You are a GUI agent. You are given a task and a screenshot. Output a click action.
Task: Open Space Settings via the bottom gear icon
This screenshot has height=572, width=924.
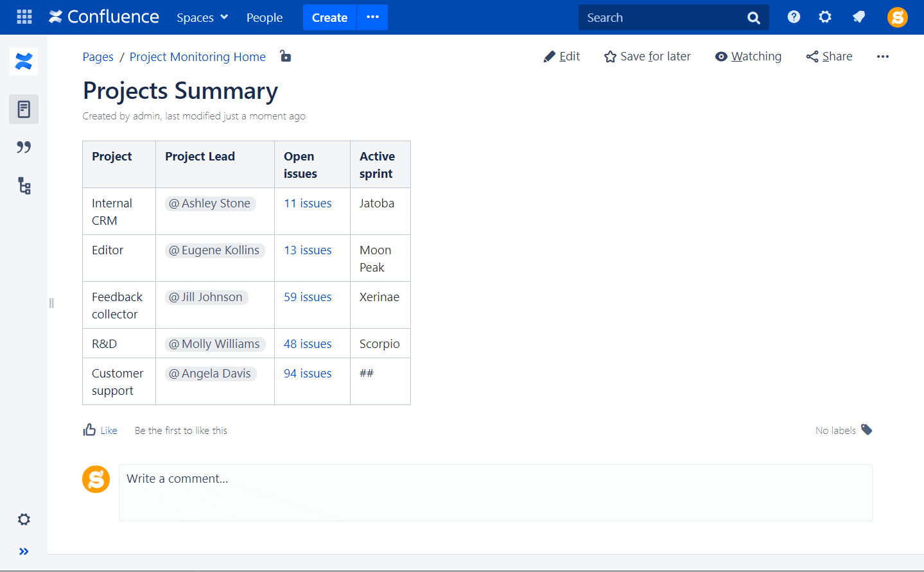tap(24, 519)
